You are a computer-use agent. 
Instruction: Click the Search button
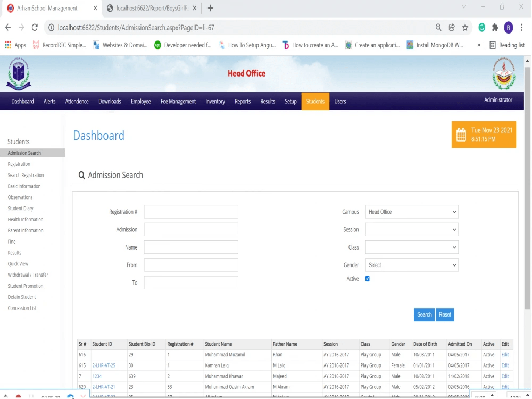pos(424,314)
